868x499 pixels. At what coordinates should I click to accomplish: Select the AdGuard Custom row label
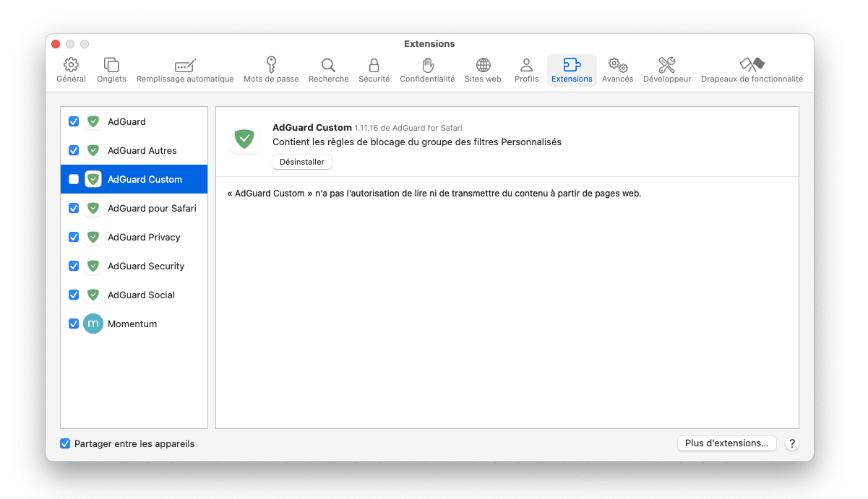[x=145, y=179]
